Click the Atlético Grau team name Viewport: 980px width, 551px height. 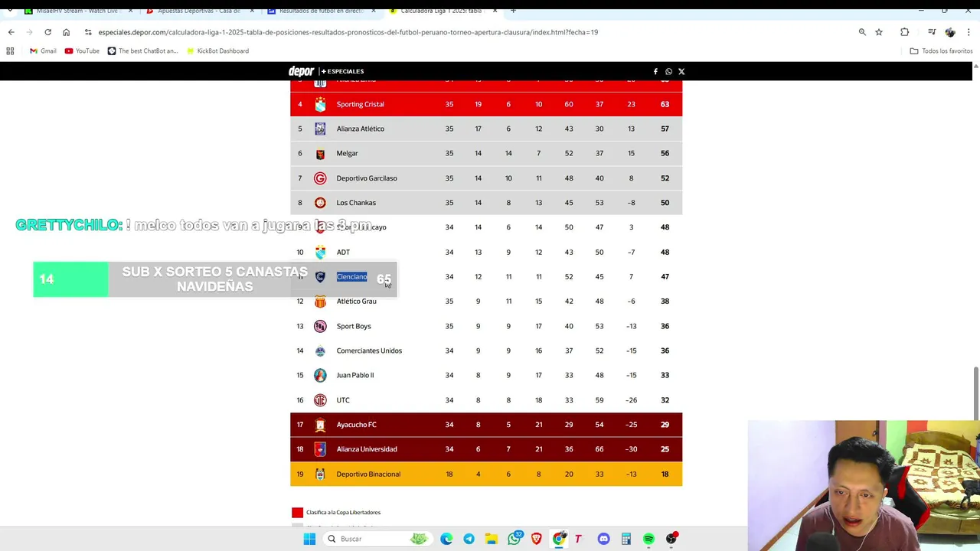[356, 302]
